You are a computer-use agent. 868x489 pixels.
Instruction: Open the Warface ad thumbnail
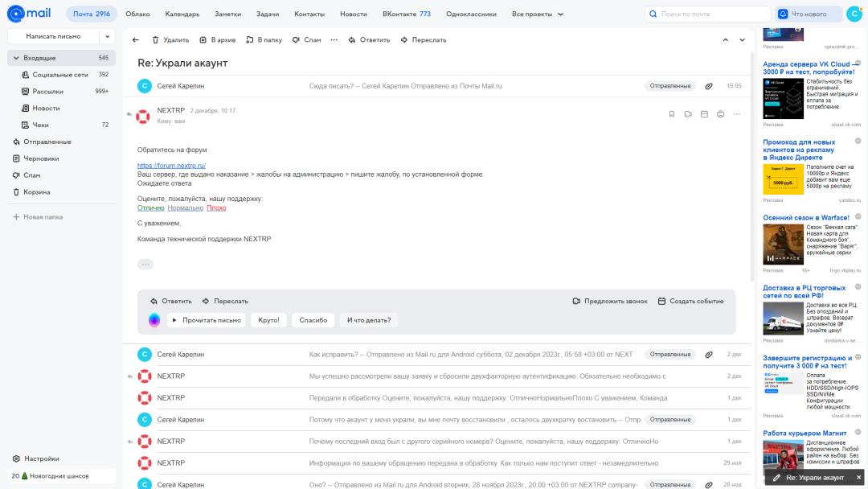click(783, 244)
